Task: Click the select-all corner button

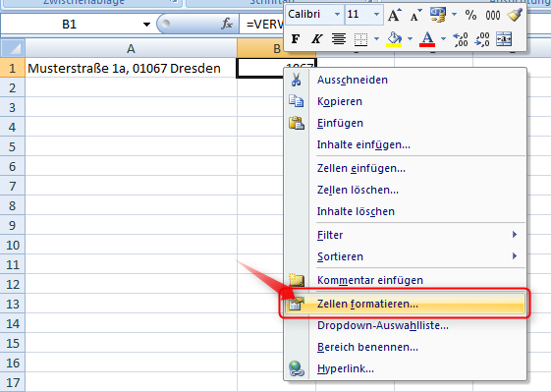Action: click(x=13, y=48)
